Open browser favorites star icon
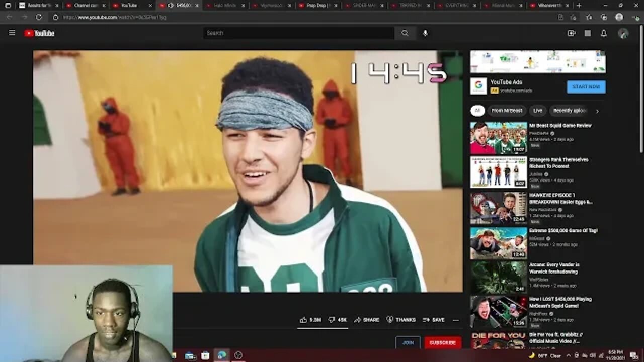 tap(589, 17)
